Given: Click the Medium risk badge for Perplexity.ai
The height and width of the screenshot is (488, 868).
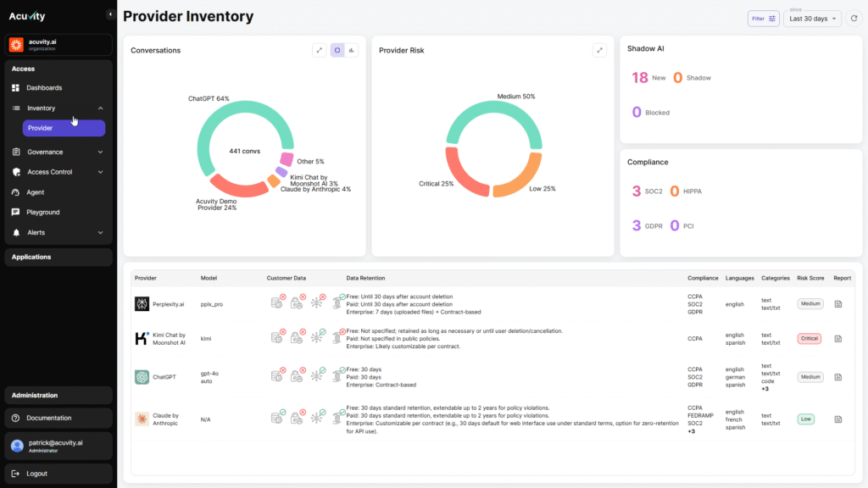Looking at the screenshot, I should pyautogui.click(x=810, y=304).
